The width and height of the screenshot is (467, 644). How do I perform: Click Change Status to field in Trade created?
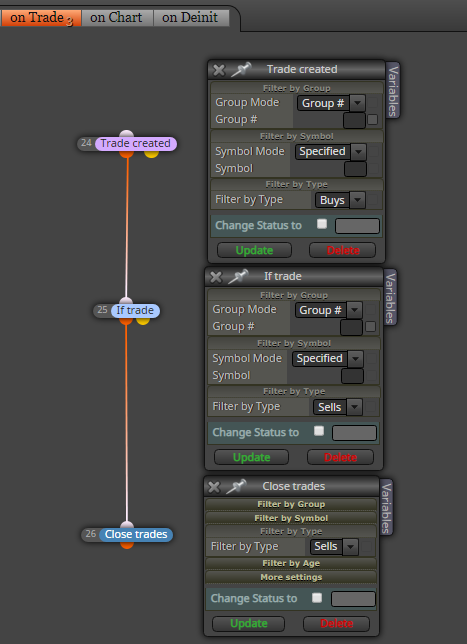click(357, 226)
